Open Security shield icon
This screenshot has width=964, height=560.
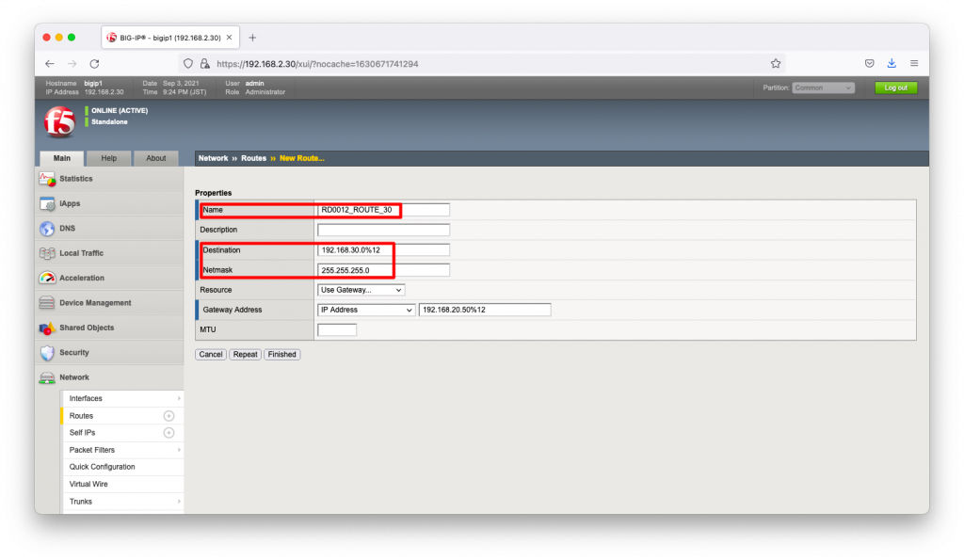point(47,353)
